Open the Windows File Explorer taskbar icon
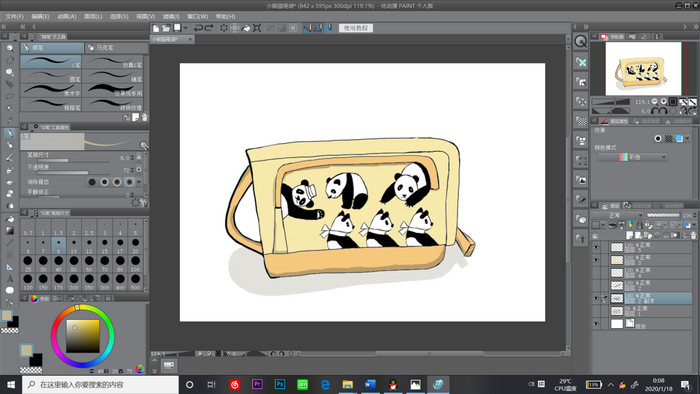The height and width of the screenshot is (394, 700). pyautogui.click(x=347, y=384)
